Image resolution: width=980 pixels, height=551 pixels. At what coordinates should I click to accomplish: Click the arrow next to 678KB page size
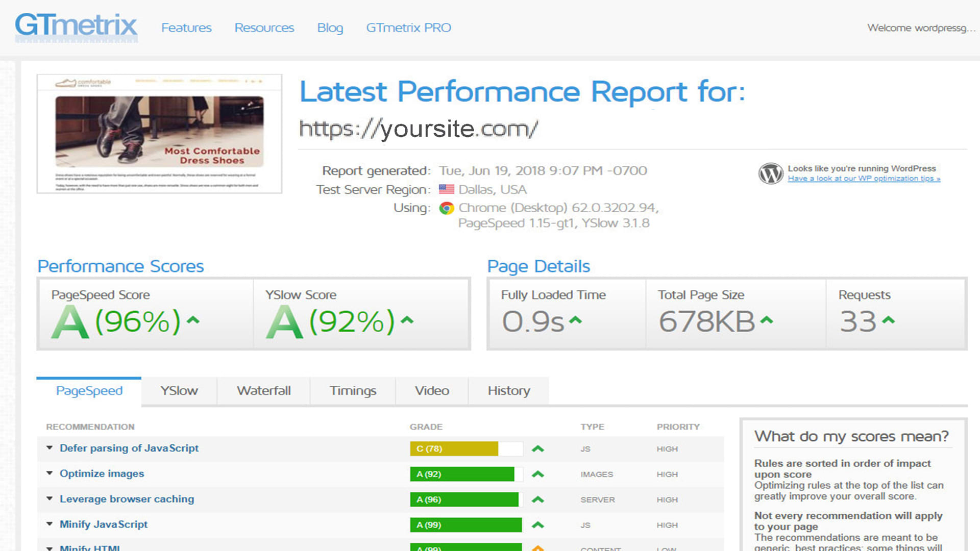click(x=767, y=320)
